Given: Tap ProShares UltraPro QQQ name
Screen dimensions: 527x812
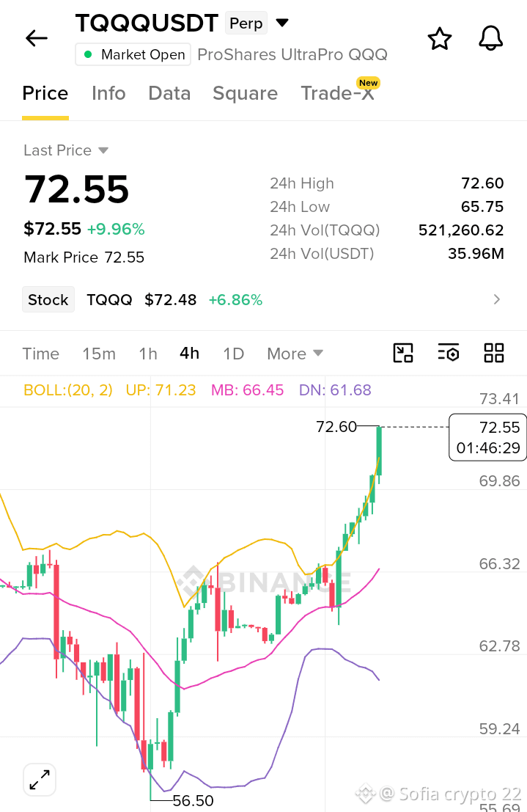Looking at the screenshot, I should (x=292, y=54).
